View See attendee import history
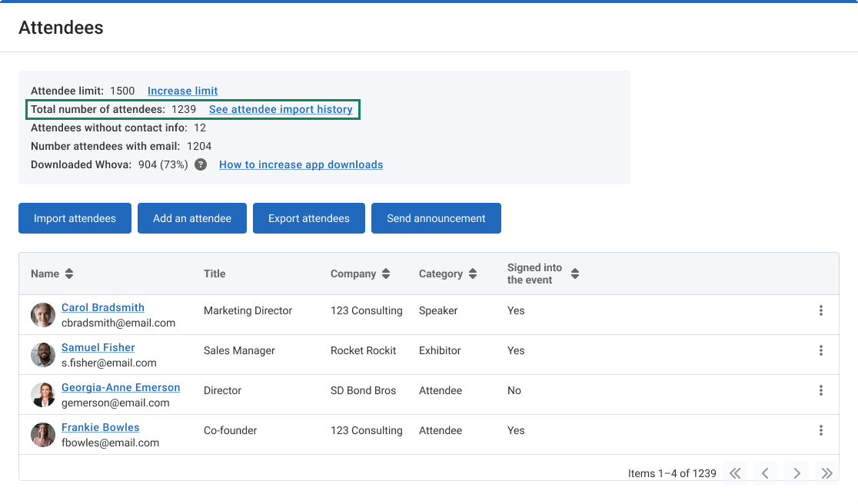858x504 pixels. click(281, 109)
